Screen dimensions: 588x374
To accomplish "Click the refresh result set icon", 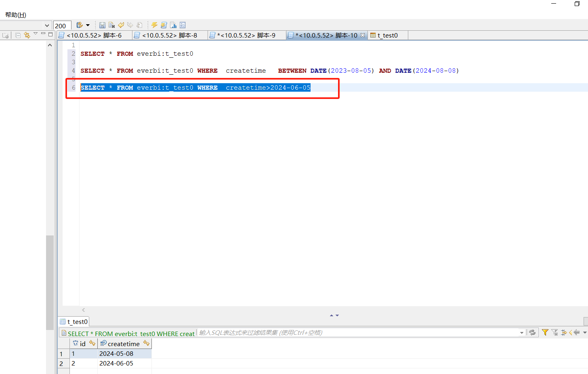I will [x=532, y=332].
